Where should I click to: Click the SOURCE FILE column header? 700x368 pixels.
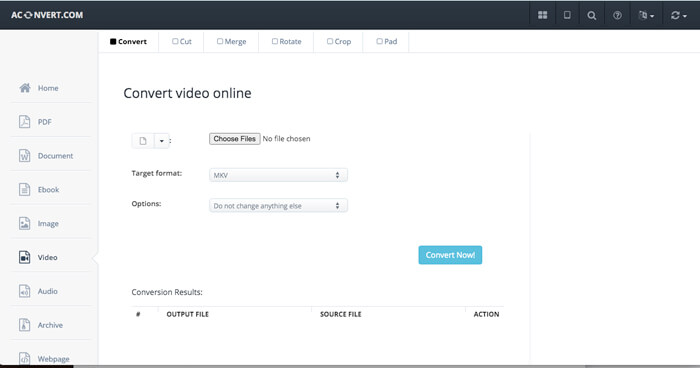tap(341, 314)
